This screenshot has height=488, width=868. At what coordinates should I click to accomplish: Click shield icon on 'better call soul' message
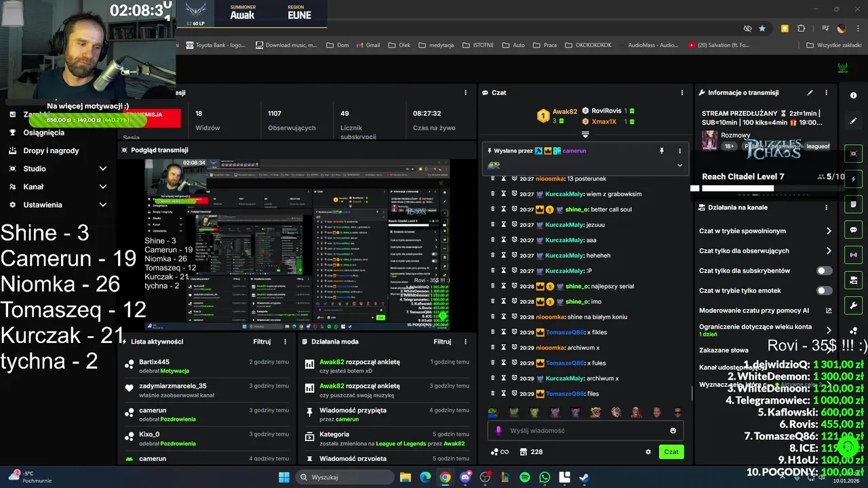pos(515,209)
